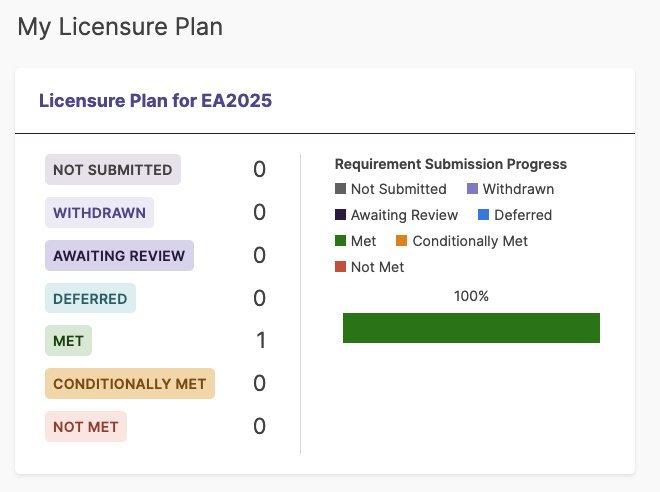Open the Licensure Plan for EA2025 link
This screenshot has width=660, height=492.
[155, 100]
